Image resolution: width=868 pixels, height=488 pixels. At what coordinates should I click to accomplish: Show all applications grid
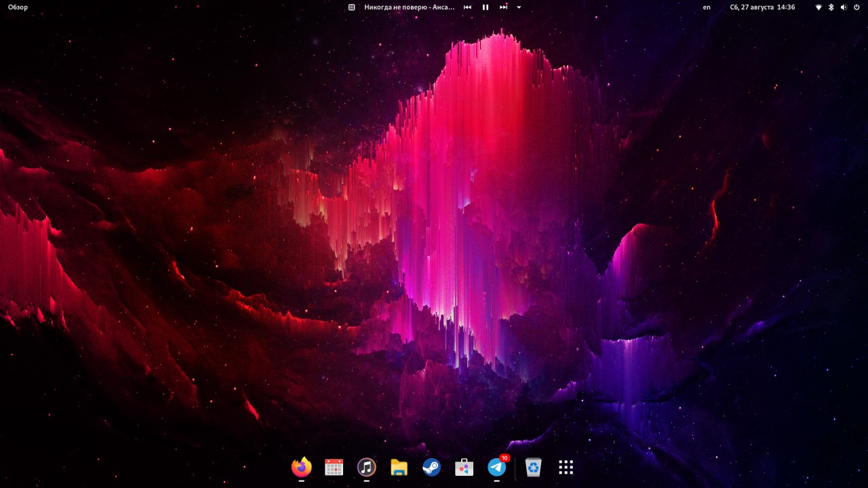pos(566,467)
